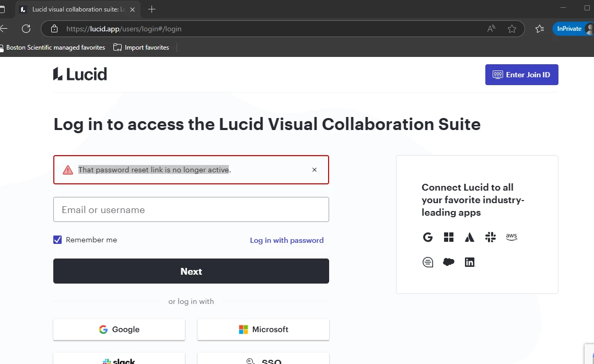Click the Lucid logo
The image size is (594, 364).
click(x=80, y=74)
